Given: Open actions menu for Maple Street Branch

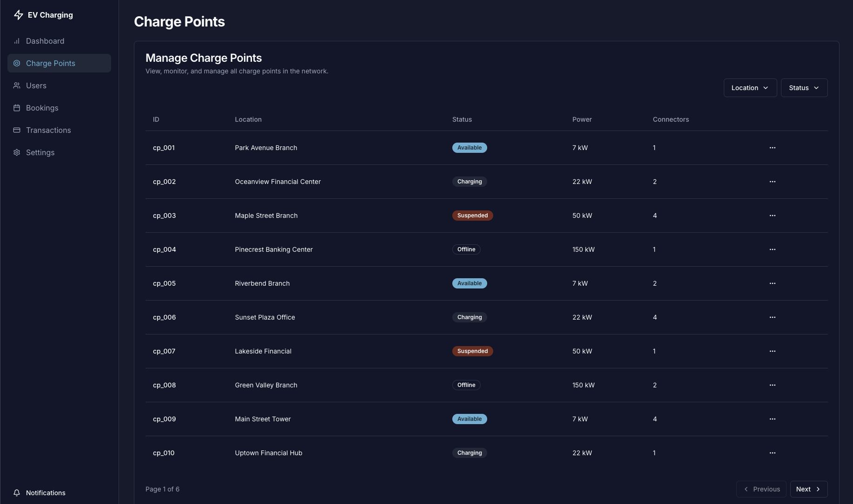Looking at the screenshot, I should click(x=772, y=216).
